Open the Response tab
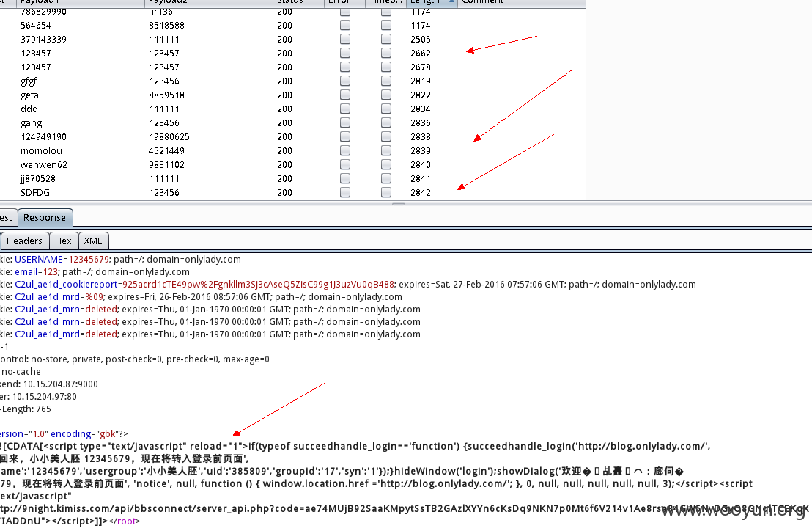Image resolution: width=812 pixels, height=531 pixels. click(x=45, y=218)
